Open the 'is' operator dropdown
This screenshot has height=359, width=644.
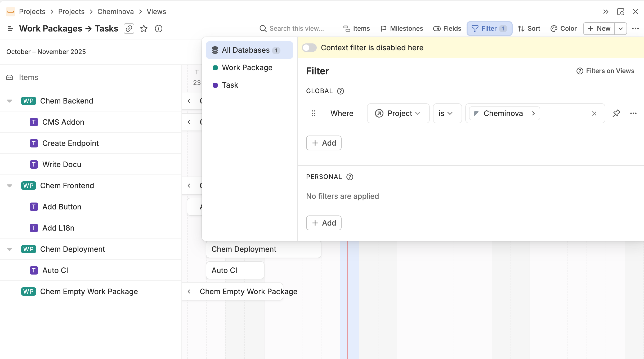click(x=447, y=113)
